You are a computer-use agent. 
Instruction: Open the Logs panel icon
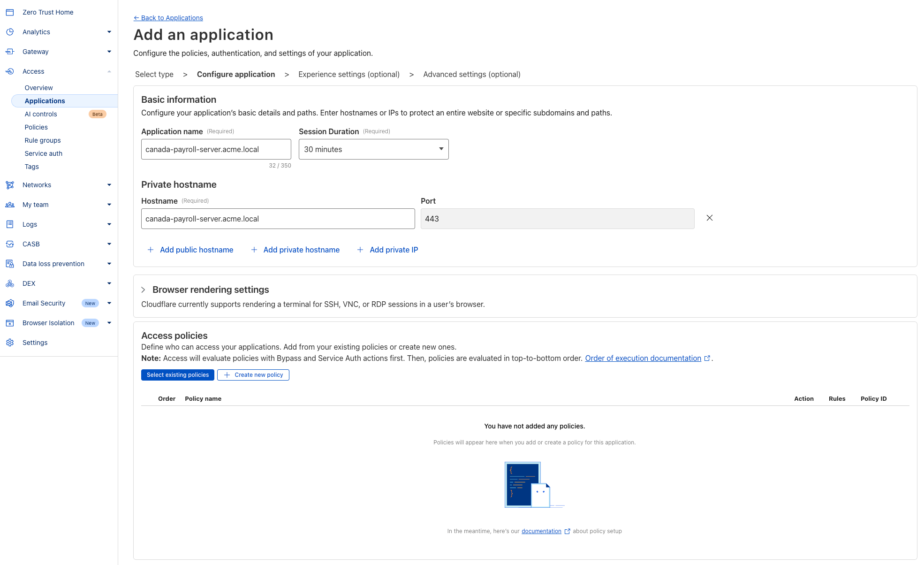[x=10, y=224]
